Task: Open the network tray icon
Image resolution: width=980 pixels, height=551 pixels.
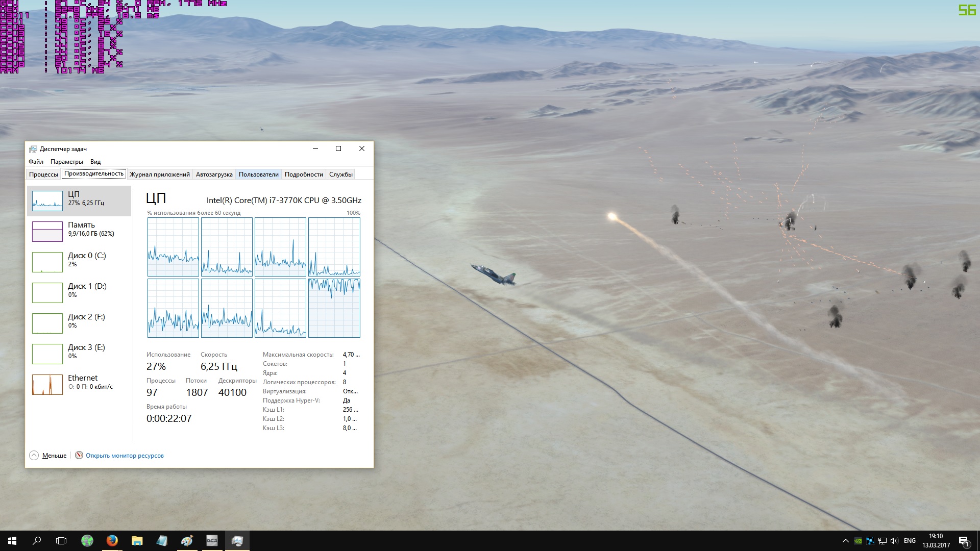Action: pos(883,541)
